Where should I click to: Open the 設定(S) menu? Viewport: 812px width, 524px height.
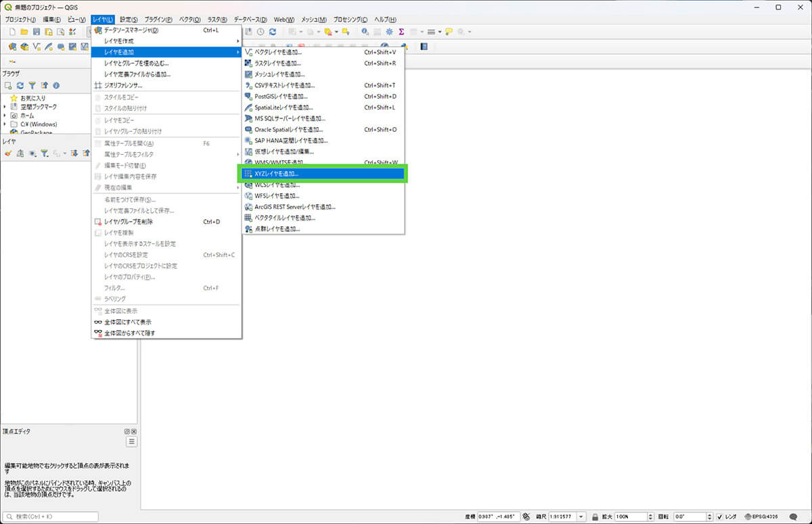129,20
